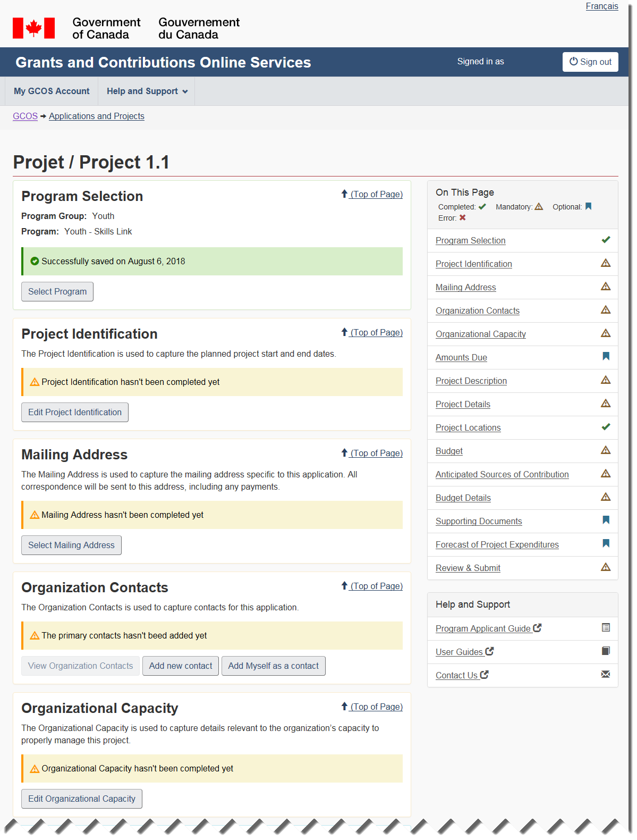The width and height of the screenshot is (637, 840).
Task: Go to Review & Submit section link
Action: [468, 568]
